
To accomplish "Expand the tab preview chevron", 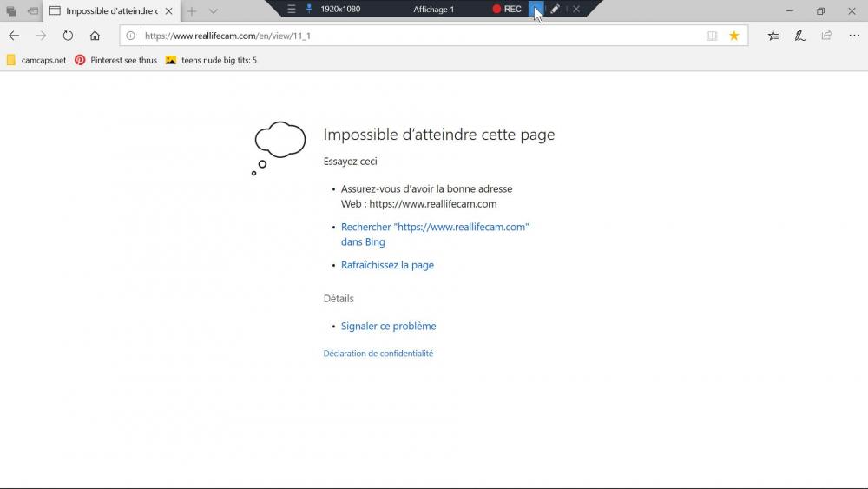I will [x=213, y=11].
